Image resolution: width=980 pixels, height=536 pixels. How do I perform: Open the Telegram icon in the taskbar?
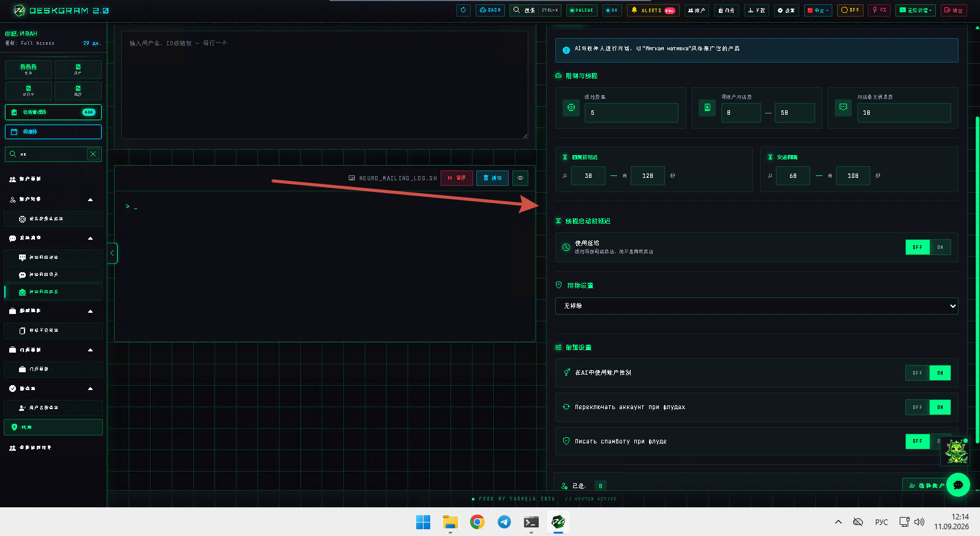point(504,522)
